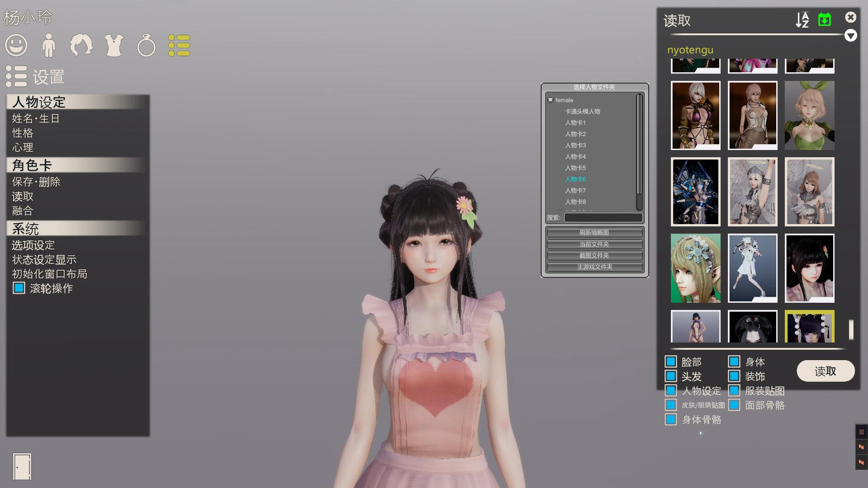Click the exit door icon
This screenshot has width=868, height=488.
pyautogui.click(x=22, y=466)
